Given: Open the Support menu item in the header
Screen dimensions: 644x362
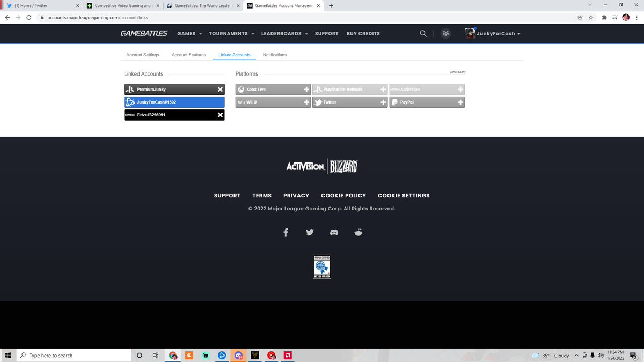Looking at the screenshot, I should (x=326, y=33).
